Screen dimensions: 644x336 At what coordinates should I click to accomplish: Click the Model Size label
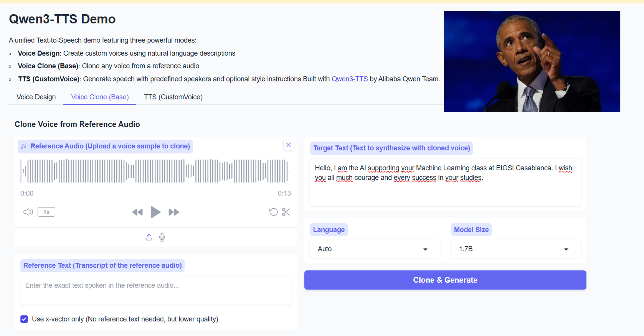coord(471,230)
